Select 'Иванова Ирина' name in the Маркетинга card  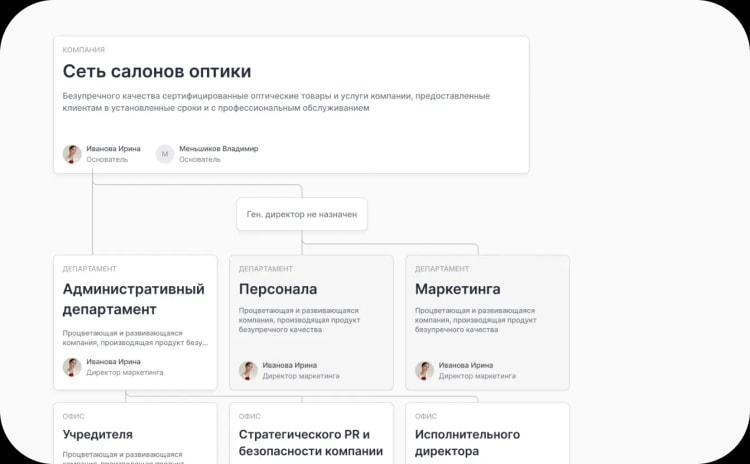pyautogui.click(x=465, y=365)
